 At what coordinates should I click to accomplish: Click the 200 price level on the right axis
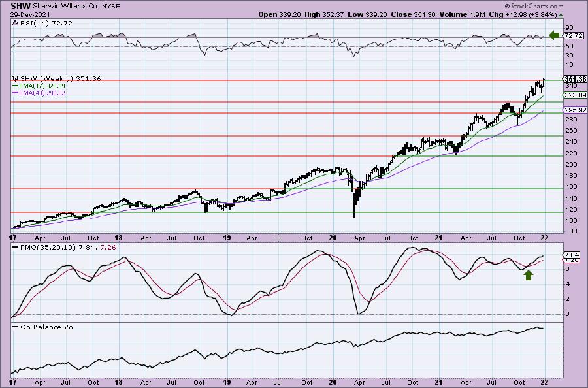tap(572, 164)
